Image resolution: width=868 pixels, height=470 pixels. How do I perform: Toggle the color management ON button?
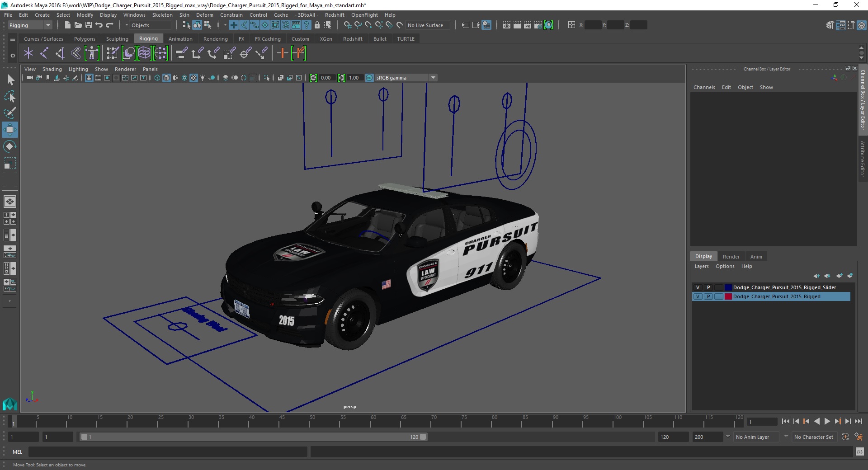pyautogui.click(x=369, y=78)
